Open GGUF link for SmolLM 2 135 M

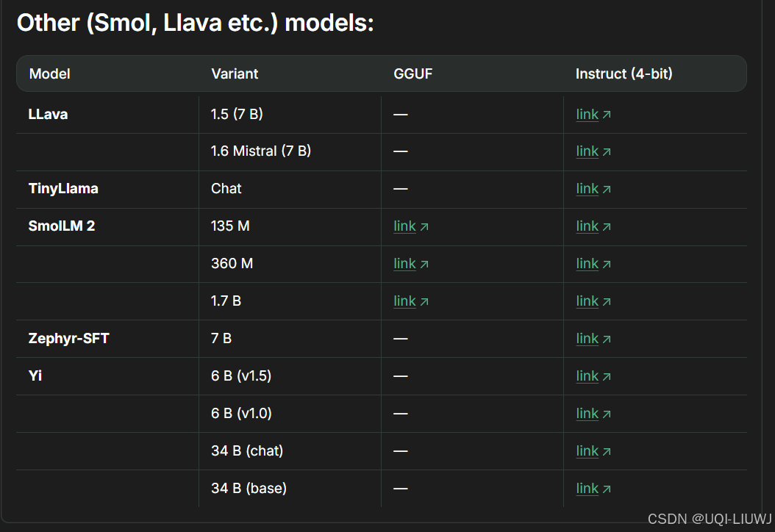coord(411,227)
